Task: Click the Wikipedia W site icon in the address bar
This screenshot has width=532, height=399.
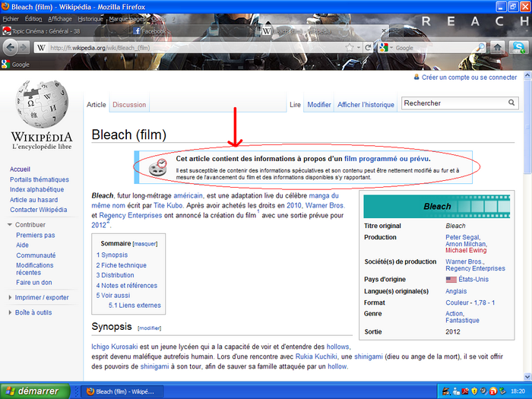Action: tap(41, 48)
